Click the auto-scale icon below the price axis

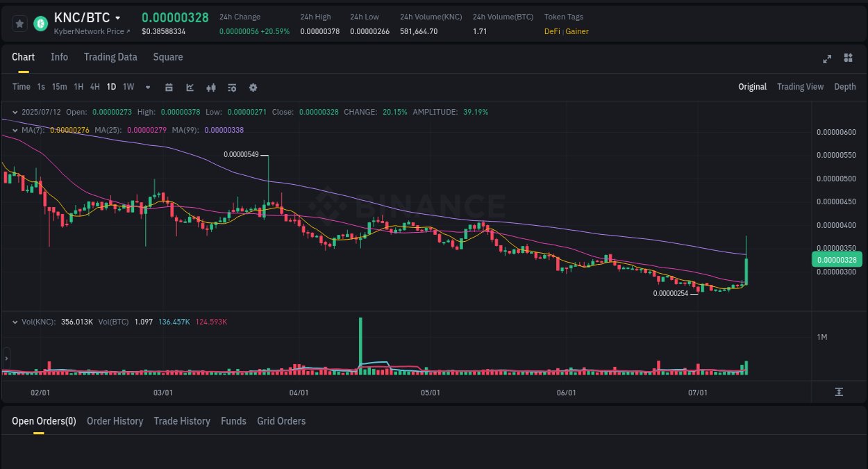click(838, 392)
